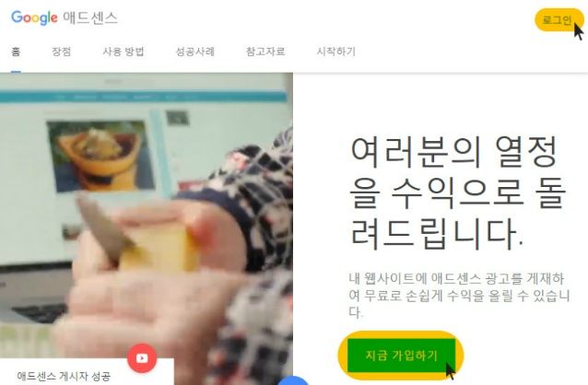This screenshot has width=588, height=385.
Task: Open the 애드센스 게시자 성공 card
Action: [x=87, y=371]
